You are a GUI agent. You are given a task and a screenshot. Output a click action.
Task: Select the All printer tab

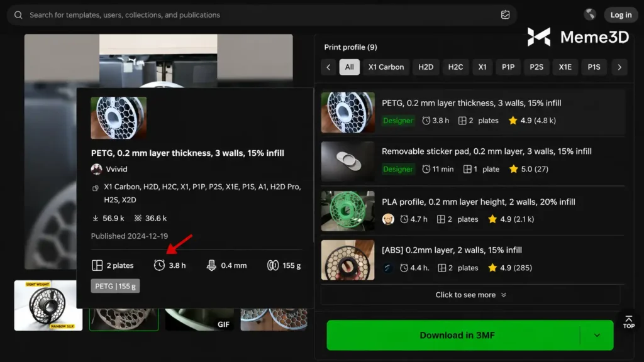point(349,67)
